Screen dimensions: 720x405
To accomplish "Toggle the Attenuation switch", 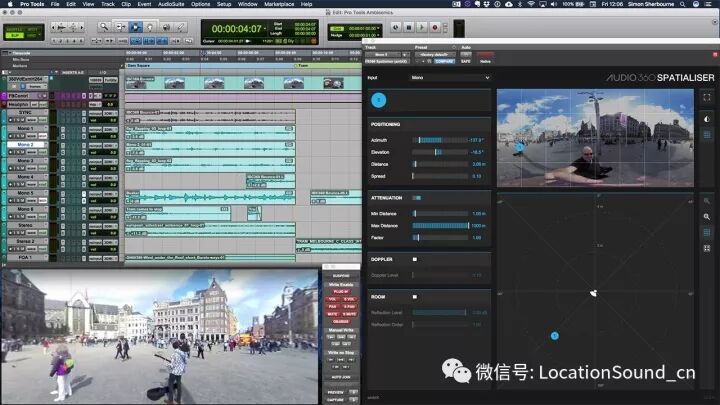I will point(416,198).
